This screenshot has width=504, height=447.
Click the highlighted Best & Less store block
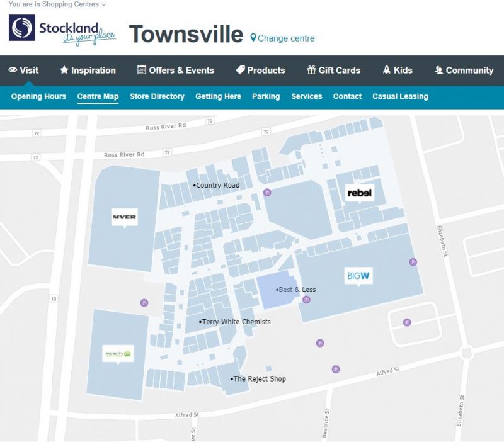tap(277, 290)
